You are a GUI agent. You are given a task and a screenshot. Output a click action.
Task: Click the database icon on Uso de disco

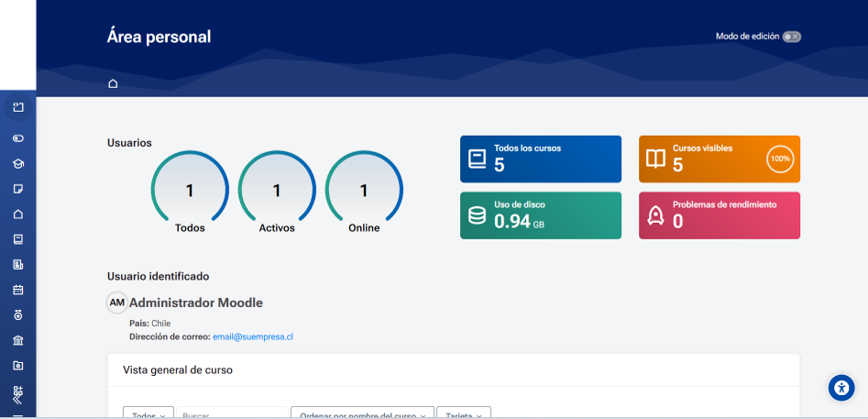pyautogui.click(x=478, y=215)
